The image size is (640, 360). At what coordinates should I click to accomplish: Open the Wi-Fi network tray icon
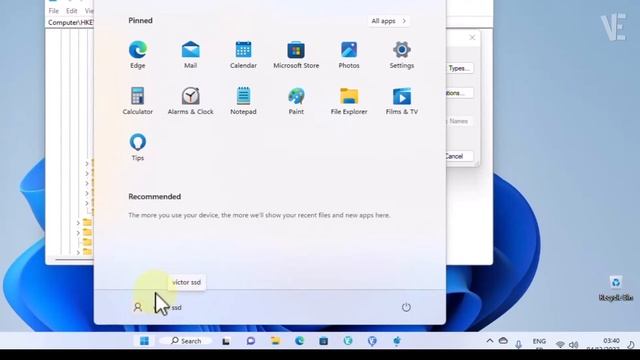(x=560, y=344)
